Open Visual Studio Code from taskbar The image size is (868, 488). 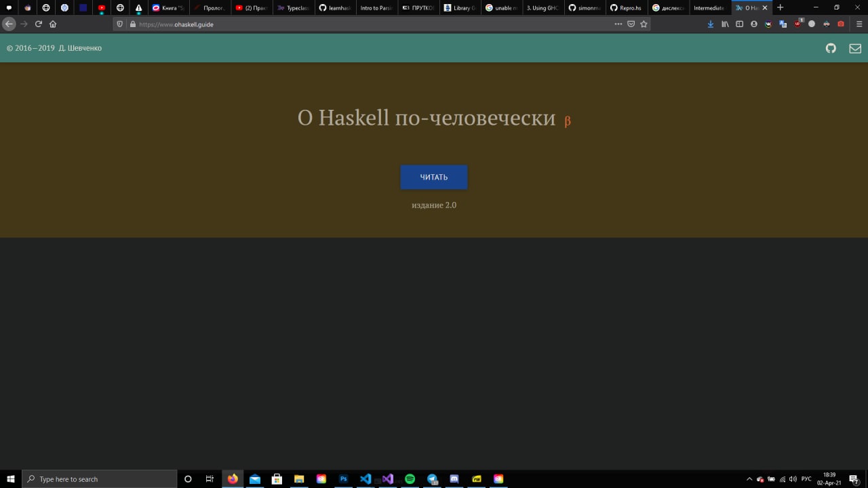366,479
